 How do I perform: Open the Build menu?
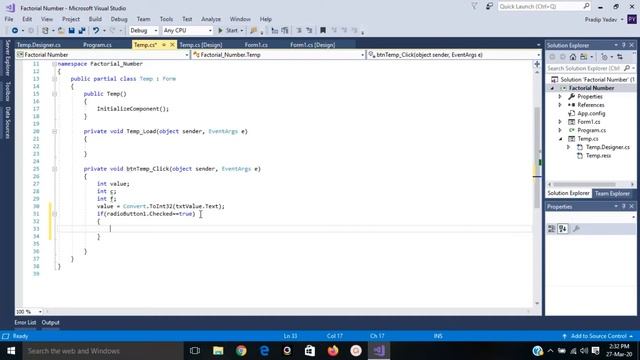(95, 19)
